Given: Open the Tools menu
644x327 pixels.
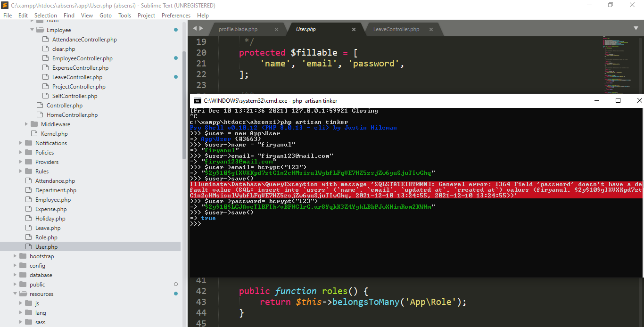Looking at the screenshot, I should pos(125,15).
